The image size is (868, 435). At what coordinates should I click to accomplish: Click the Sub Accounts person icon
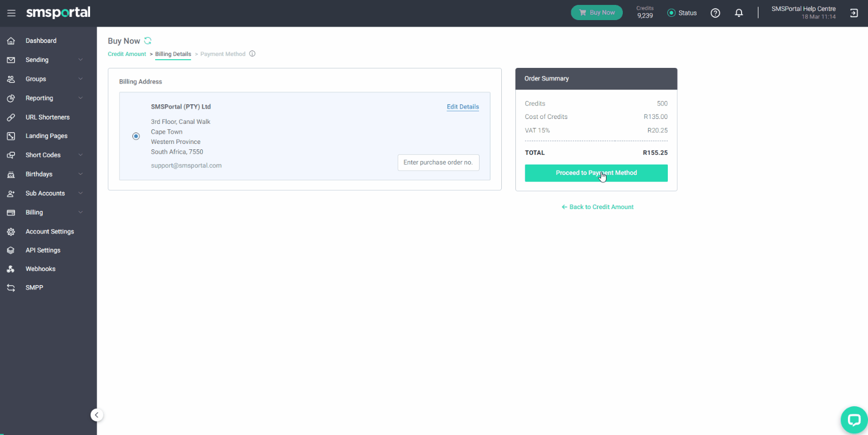point(11,193)
